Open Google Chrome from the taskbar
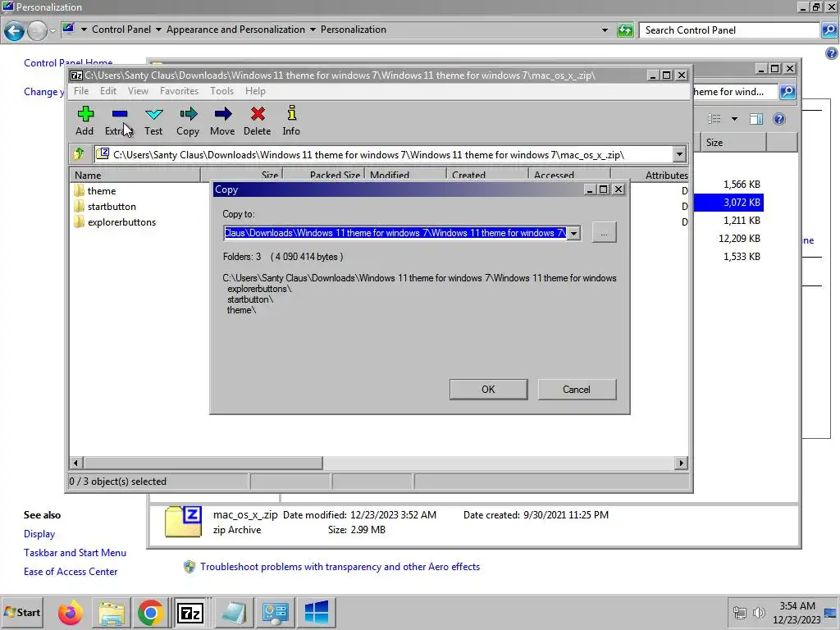840x630 pixels. click(x=151, y=612)
